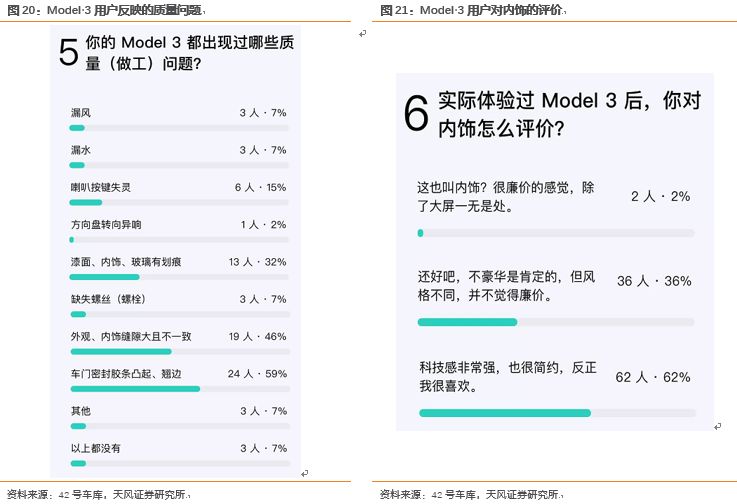Click the 车门密封胶条凸起、翘边 bar

180,389
